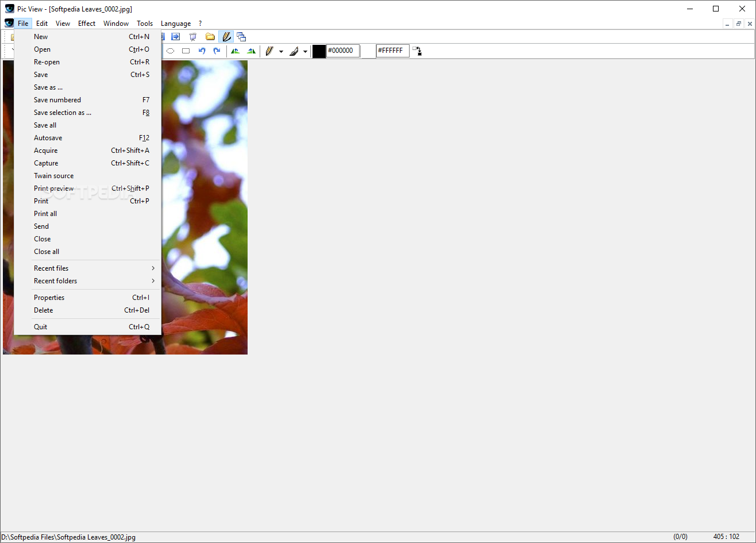This screenshot has height=543, width=756.
Task: Select Capture menu entry
Action: pos(87,163)
